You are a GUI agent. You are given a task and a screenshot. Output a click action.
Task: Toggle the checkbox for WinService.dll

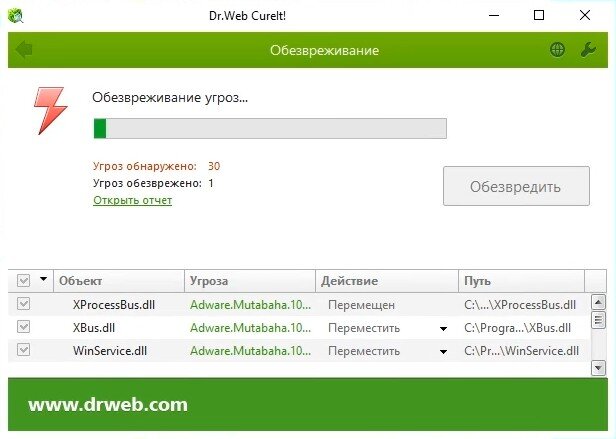[24, 350]
